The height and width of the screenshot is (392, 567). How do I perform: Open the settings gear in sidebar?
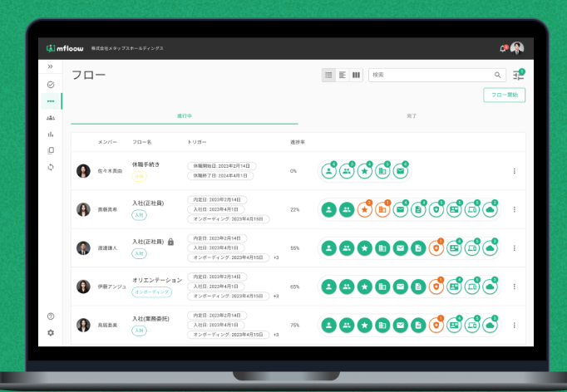[51, 332]
